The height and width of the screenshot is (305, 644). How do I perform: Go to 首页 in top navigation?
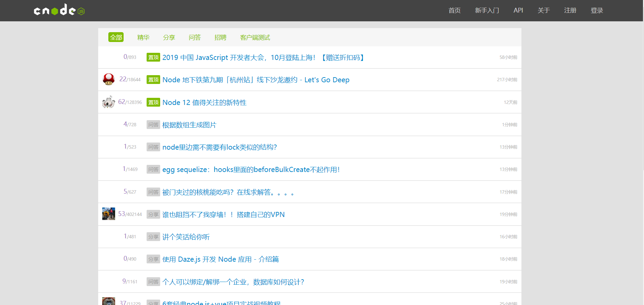[454, 10]
